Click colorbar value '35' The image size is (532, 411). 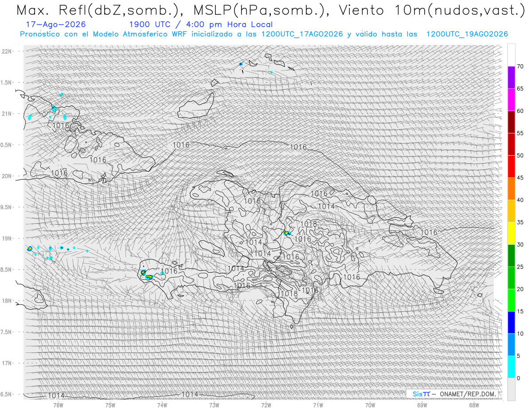tap(520, 222)
